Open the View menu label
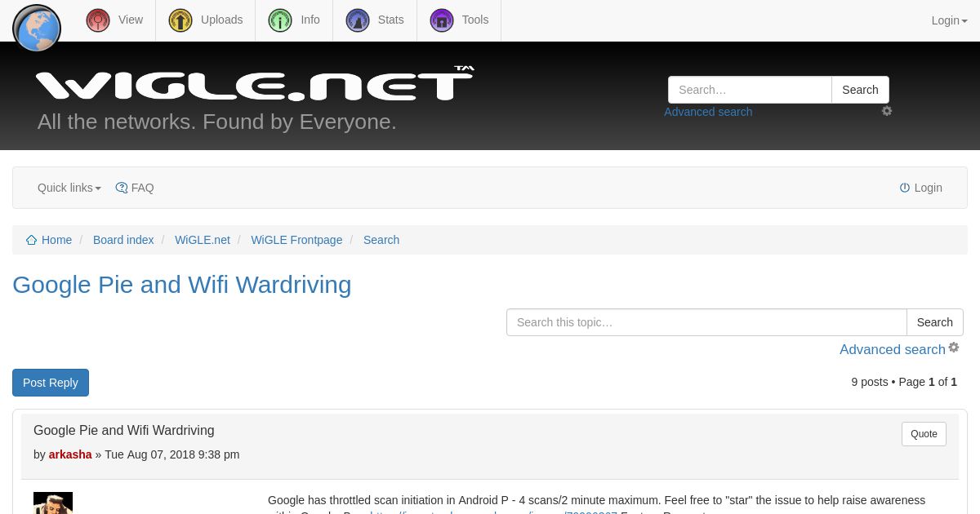980x514 pixels. click(x=131, y=20)
